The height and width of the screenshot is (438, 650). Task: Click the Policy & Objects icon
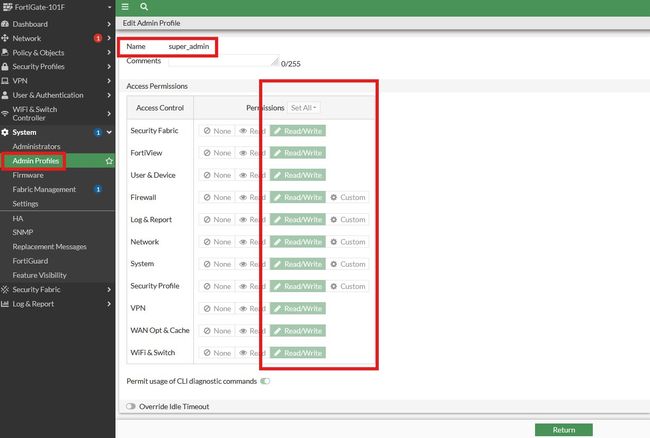point(5,53)
